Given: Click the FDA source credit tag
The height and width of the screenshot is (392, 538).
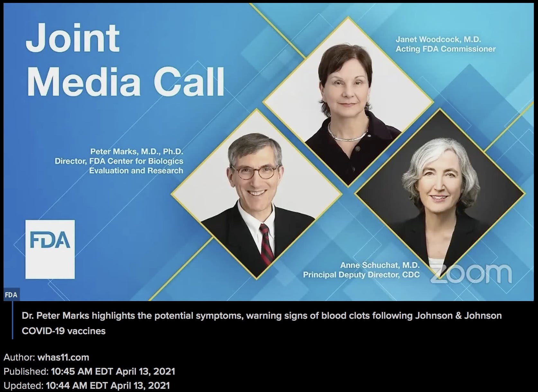Looking at the screenshot, I should (x=11, y=295).
